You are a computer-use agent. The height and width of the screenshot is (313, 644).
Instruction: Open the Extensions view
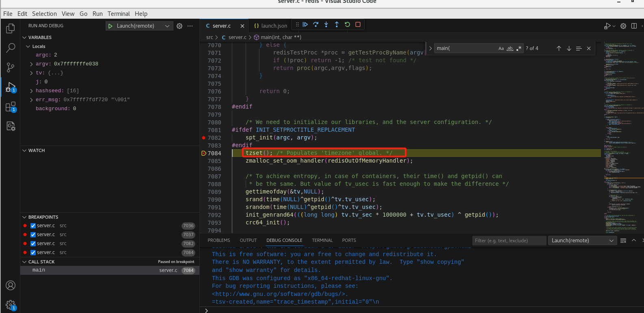pos(11,107)
